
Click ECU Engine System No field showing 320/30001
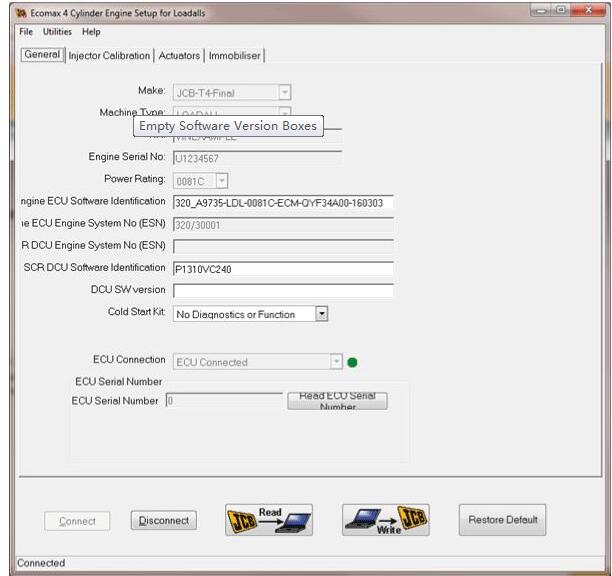(x=283, y=225)
